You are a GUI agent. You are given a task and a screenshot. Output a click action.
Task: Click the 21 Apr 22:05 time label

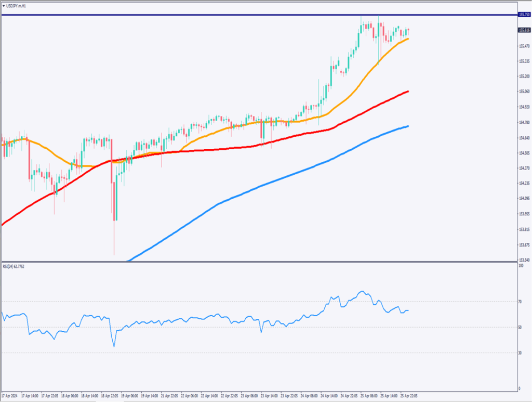coord(169,396)
